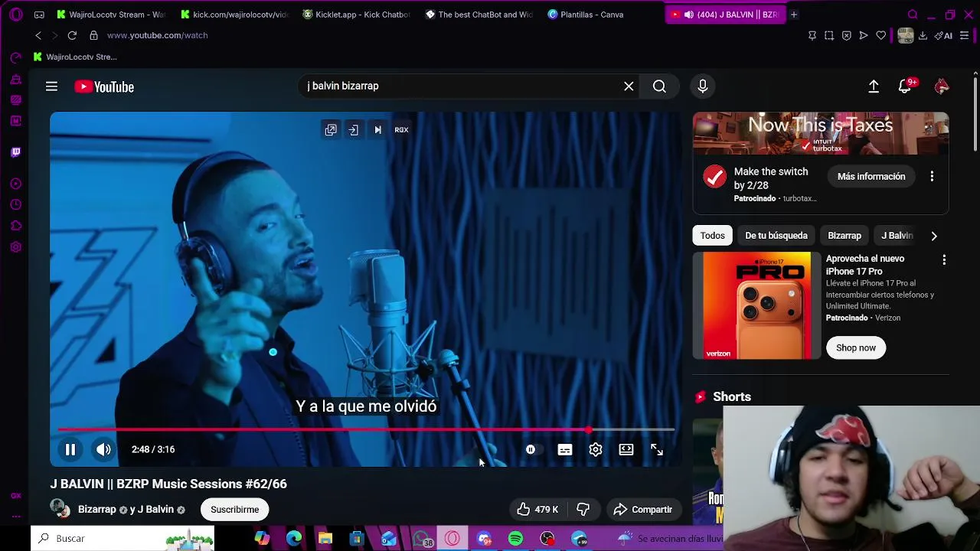Click the next-track overlay icon atop the video

pos(377,130)
